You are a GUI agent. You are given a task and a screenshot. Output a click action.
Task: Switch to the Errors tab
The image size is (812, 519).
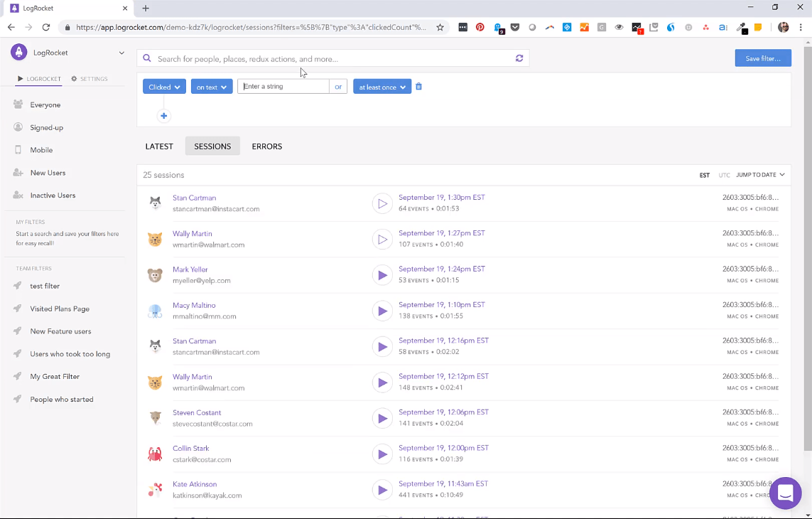266,146
